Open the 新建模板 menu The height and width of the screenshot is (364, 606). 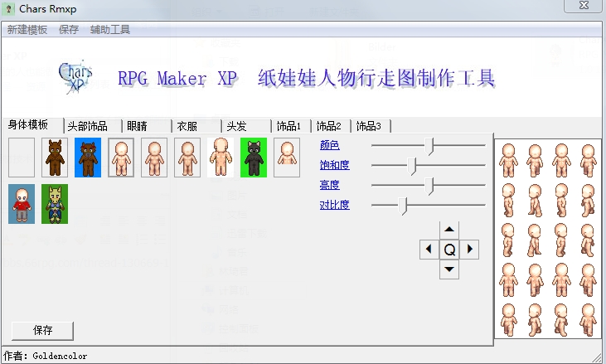pyautogui.click(x=27, y=30)
